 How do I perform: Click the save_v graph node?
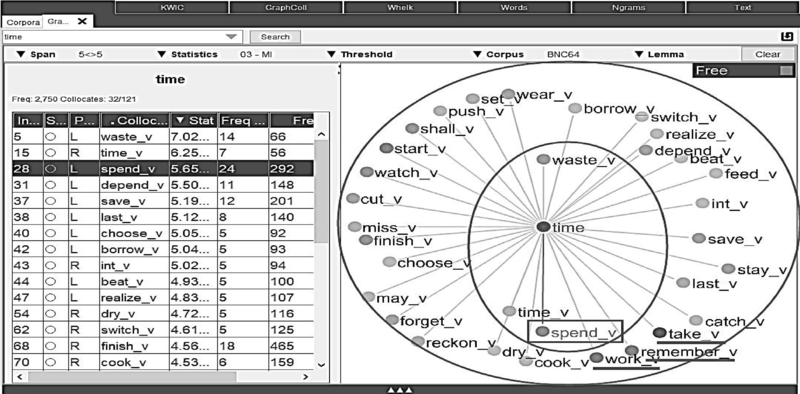[699, 238]
